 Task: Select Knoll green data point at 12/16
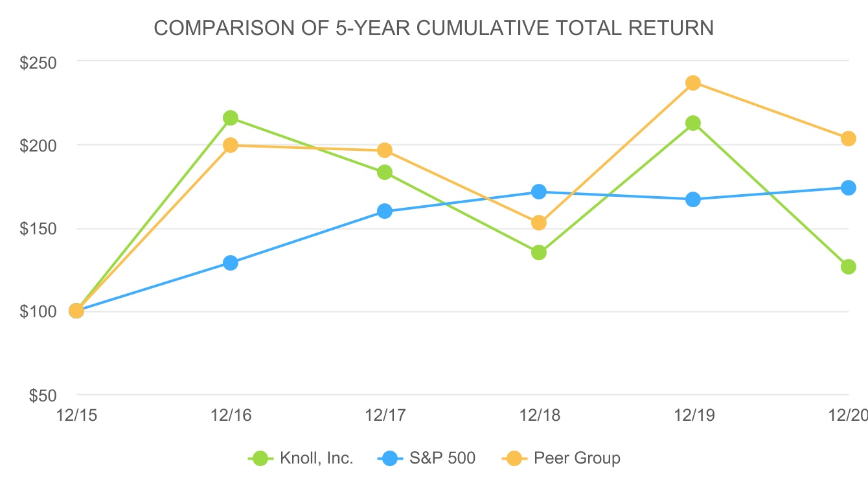[x=231, y=118]
